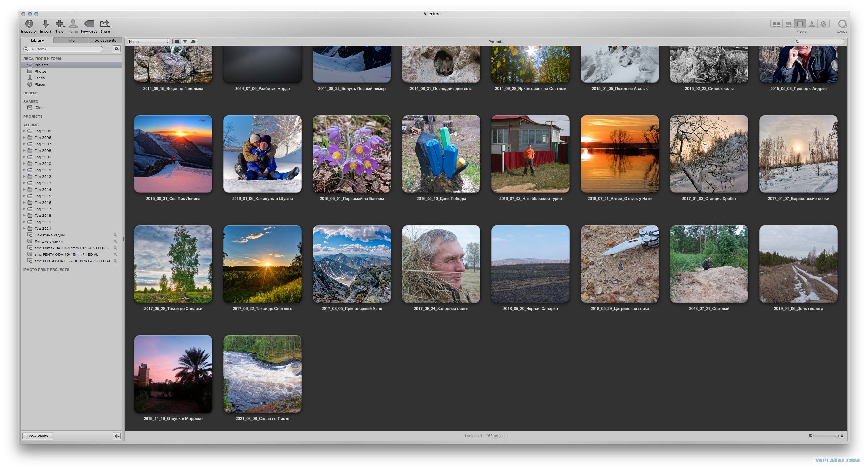868x470 pixels.
Task: Edit 16-45mm smart album magnifier
Action: coord(115,254)
